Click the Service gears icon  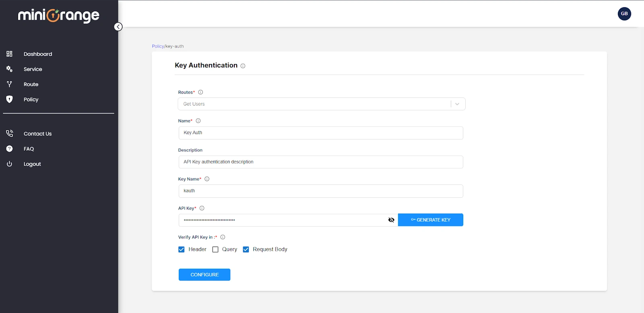click(x=9, y=69)
